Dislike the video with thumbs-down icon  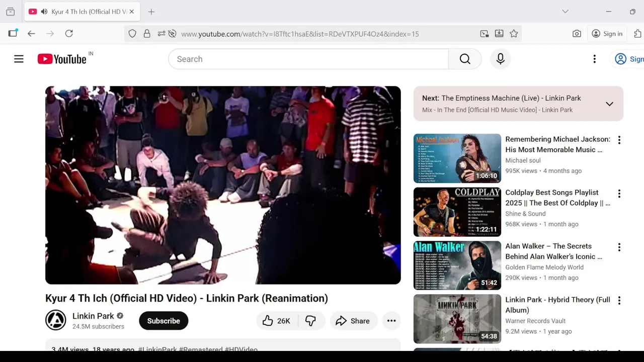[x=311, y=321]
